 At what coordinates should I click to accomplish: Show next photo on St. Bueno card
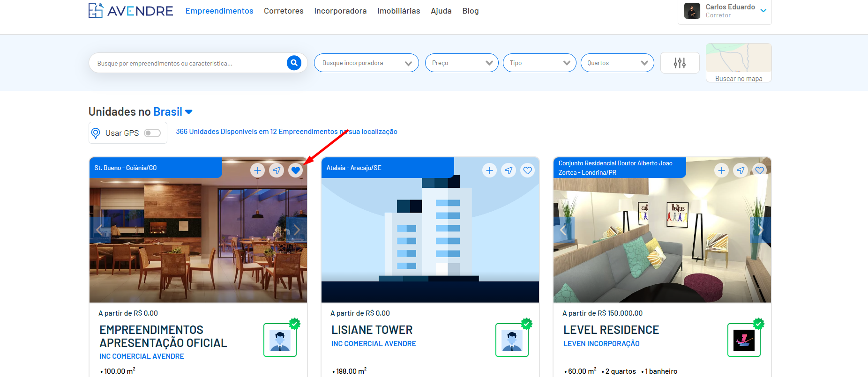(x=296, y=230)
